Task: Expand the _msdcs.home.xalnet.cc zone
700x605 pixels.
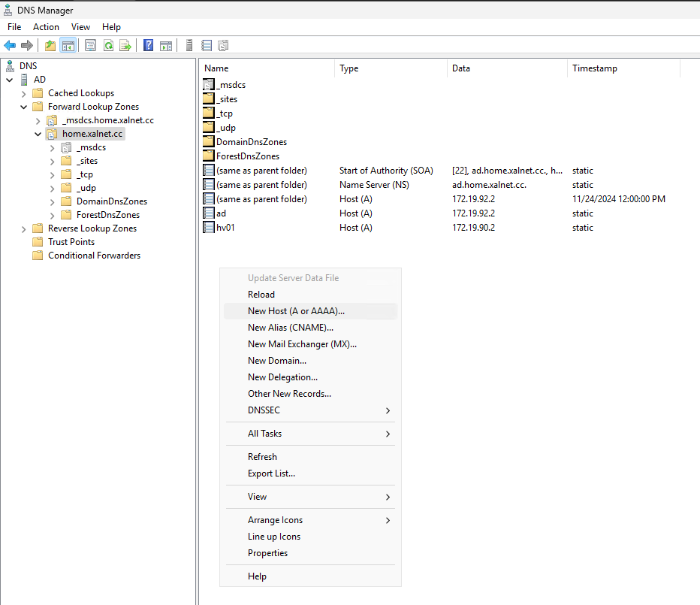Action: pos(38,120)
